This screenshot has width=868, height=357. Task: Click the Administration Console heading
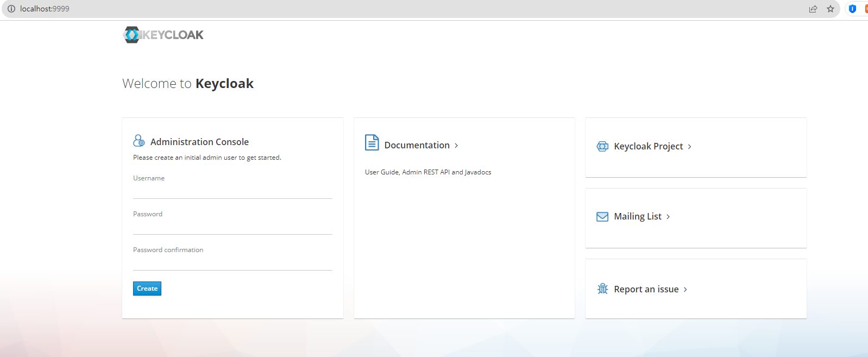[x=199, y=142]
